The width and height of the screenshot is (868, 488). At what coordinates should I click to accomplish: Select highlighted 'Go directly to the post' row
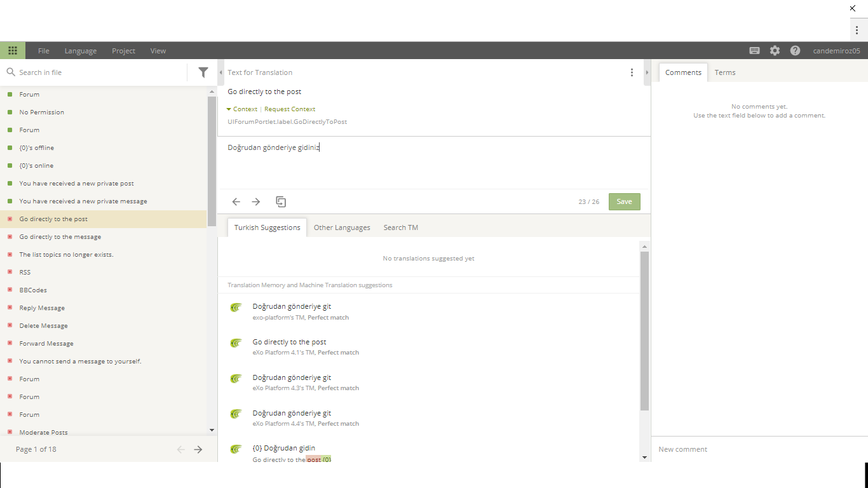pos(104,219)
